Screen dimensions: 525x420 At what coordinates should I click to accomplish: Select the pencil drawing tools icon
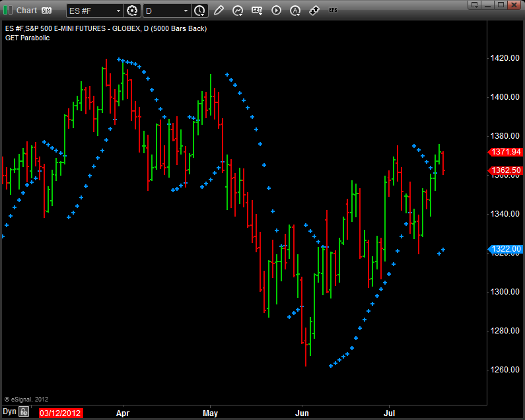[x=219, y=11]
